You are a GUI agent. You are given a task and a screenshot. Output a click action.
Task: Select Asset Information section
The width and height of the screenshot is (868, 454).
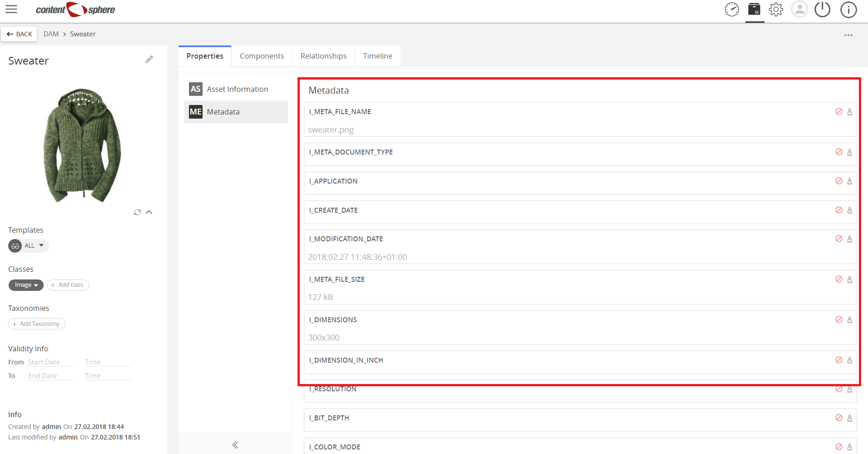pos(236,89)
